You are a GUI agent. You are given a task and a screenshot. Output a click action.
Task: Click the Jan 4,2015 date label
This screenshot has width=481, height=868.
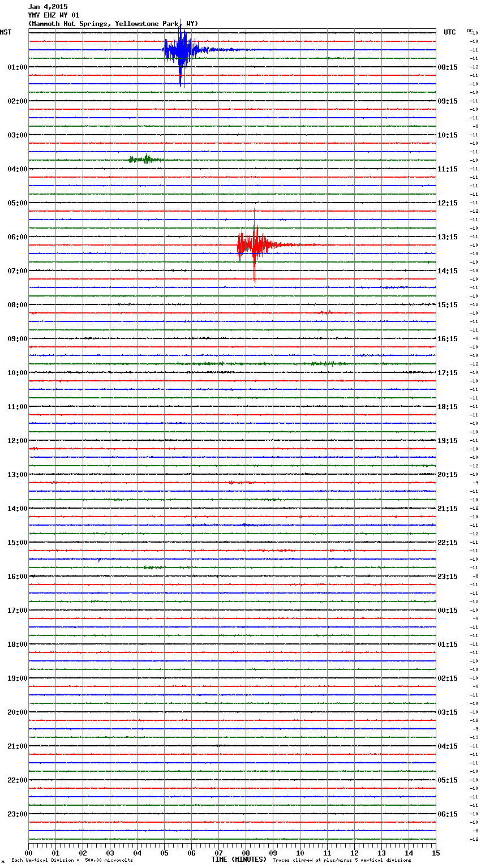tap(48, 7)
